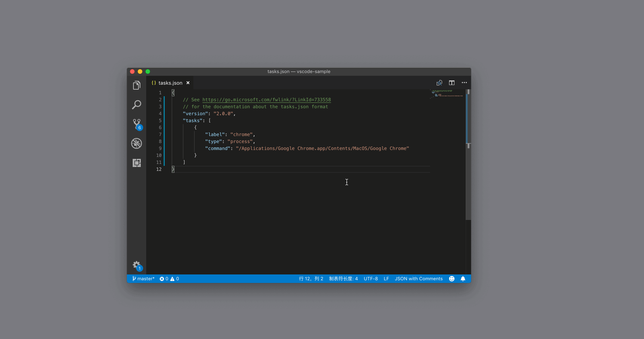Select the LF end-of-line sequence
The image size is (644, 339).
386,279
